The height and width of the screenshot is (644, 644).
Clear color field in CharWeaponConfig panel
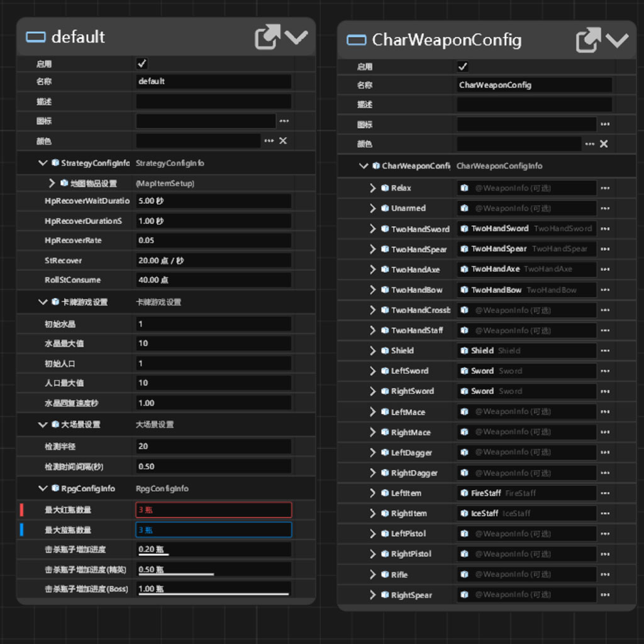click(x=604, y=144)
